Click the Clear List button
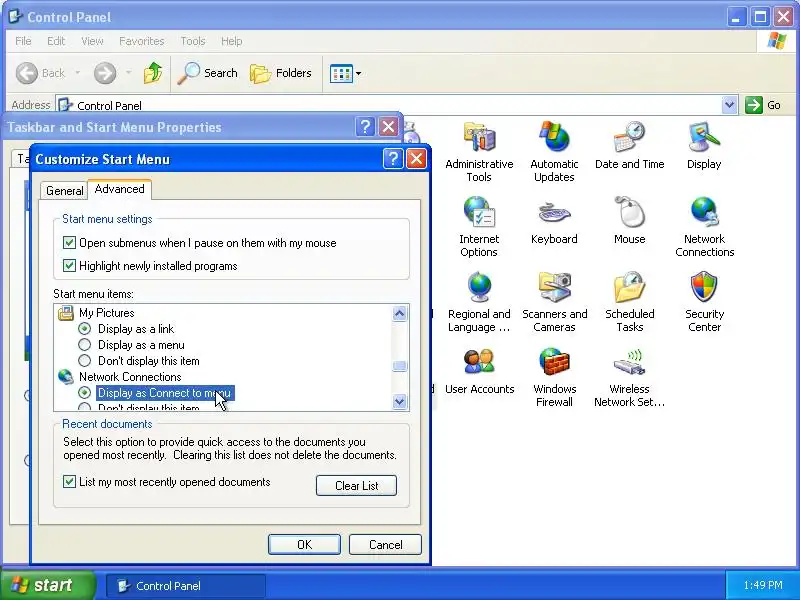The height and width of the screenshot is (600, 800). pos(356,486)
